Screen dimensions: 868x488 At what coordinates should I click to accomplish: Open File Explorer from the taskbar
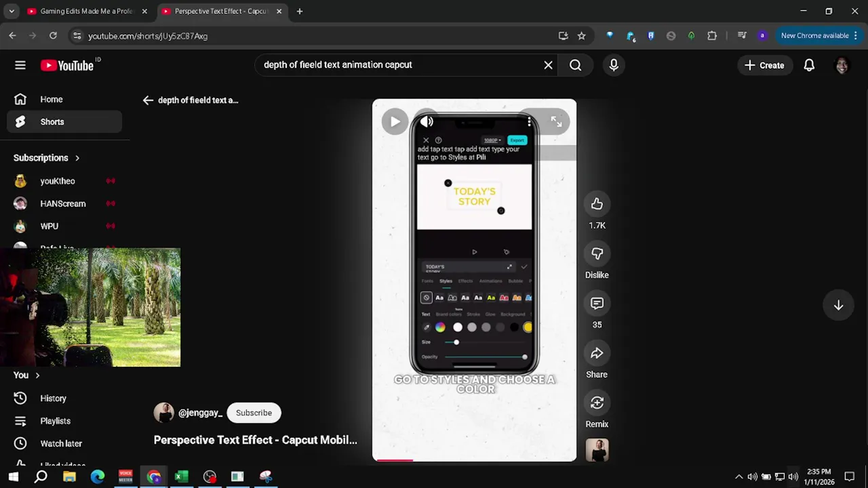(69, 476)
